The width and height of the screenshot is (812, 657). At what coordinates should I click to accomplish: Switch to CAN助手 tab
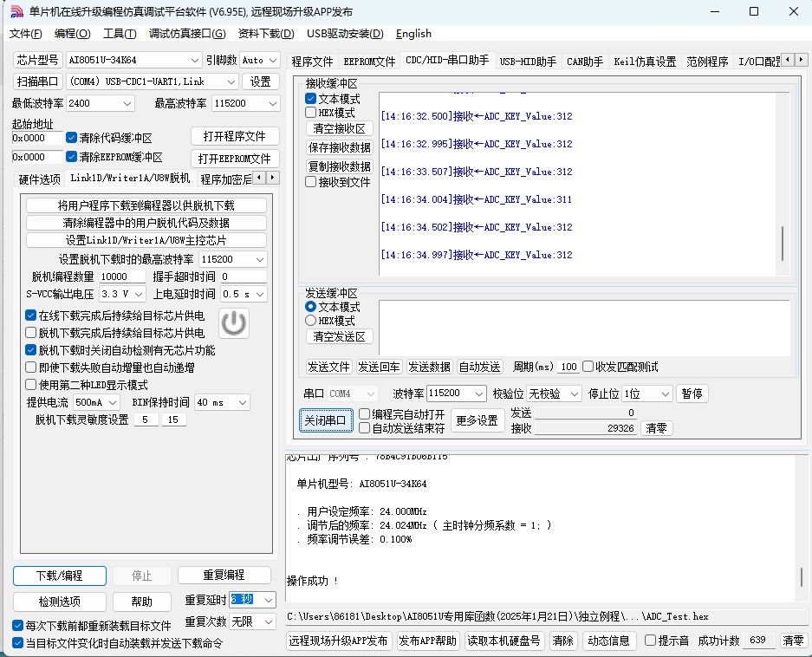click(585, 62)
